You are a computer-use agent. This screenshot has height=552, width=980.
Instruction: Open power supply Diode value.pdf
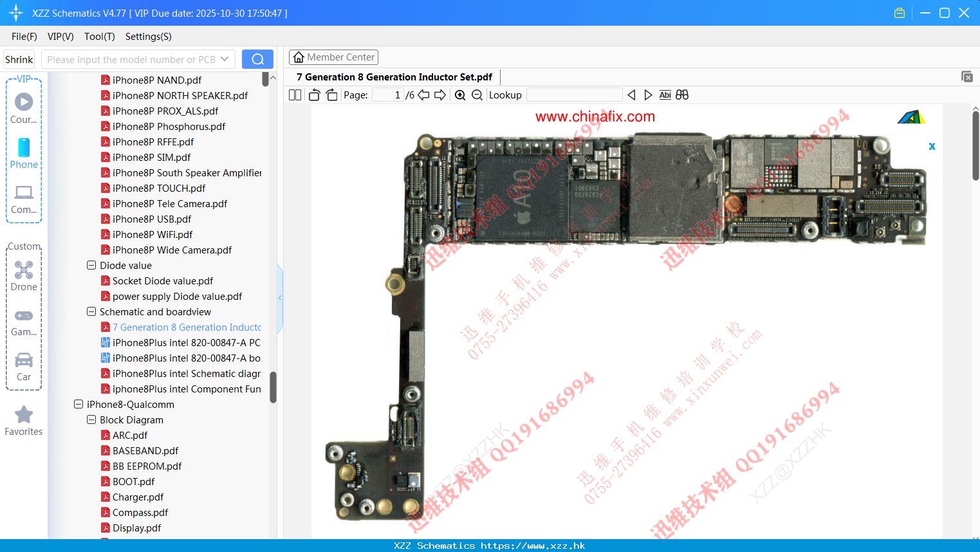177,296
